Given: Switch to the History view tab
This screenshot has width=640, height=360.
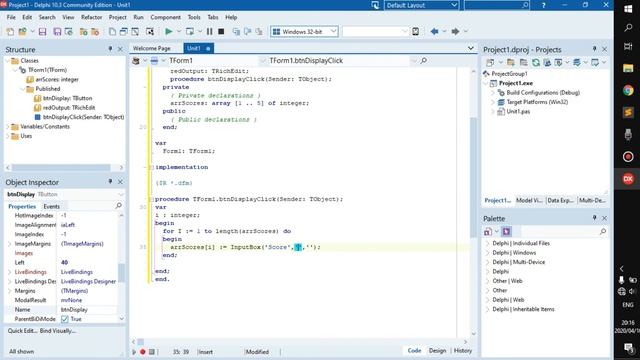Looking at the screenshot, I should (x=463, y=351).
